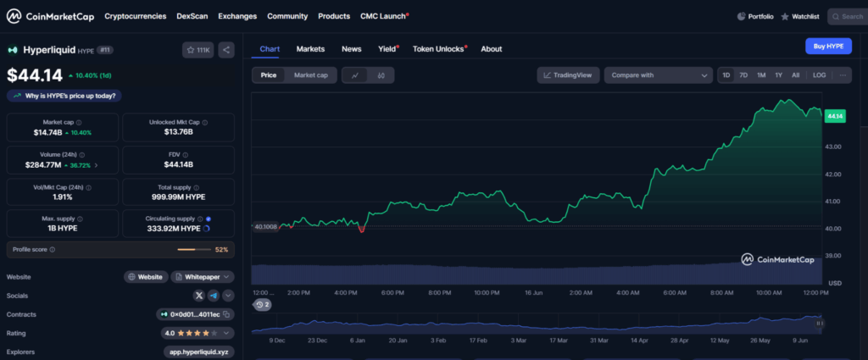Viewport: 868px width, 360px height.
Task: Click the Buy HYPE button
Action: point(828,47)
